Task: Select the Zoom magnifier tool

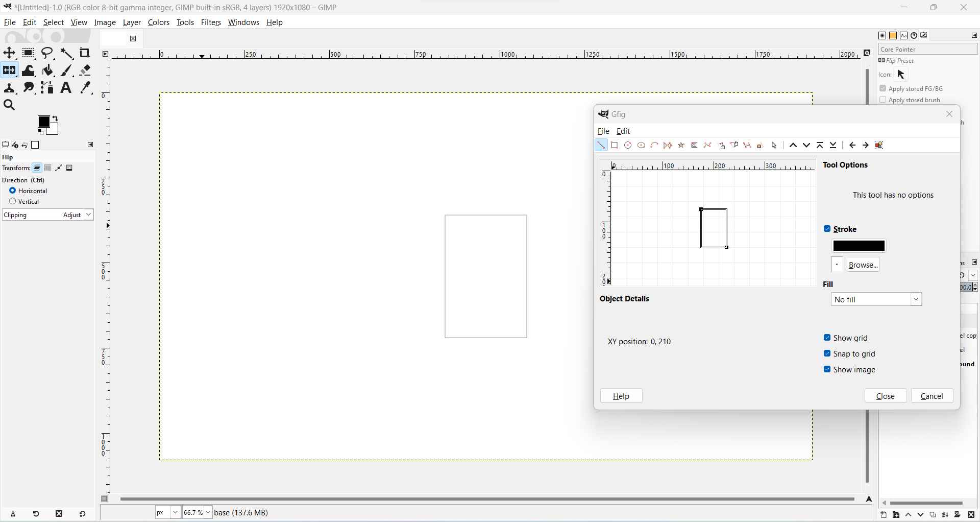Action: (9, 106)
